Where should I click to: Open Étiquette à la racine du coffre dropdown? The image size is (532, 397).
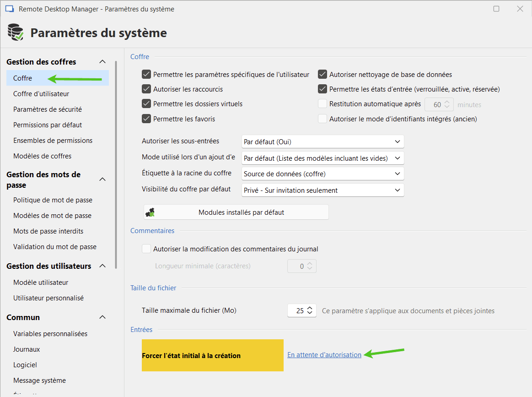click(x=322, y=174)
